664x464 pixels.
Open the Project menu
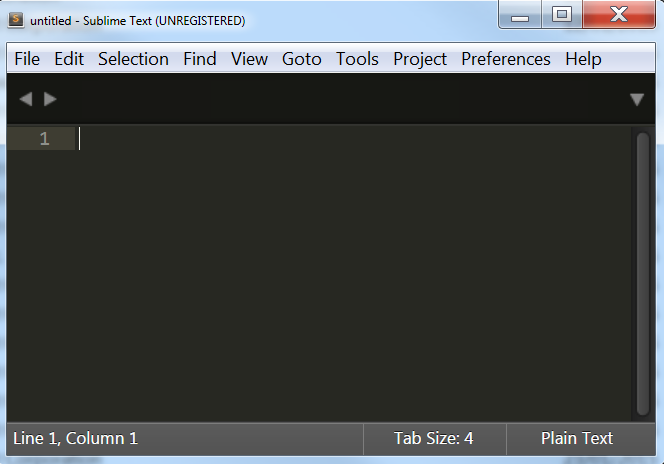[x=420, y=59]
